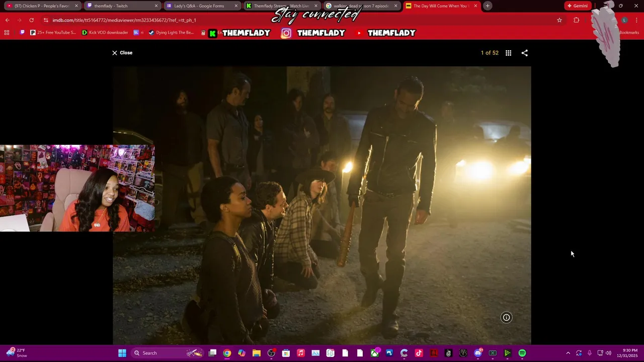Open the Twitch bookmark icon
Image resolution: width=644 pixels, height=362 pixels.
tap(22, 33)
